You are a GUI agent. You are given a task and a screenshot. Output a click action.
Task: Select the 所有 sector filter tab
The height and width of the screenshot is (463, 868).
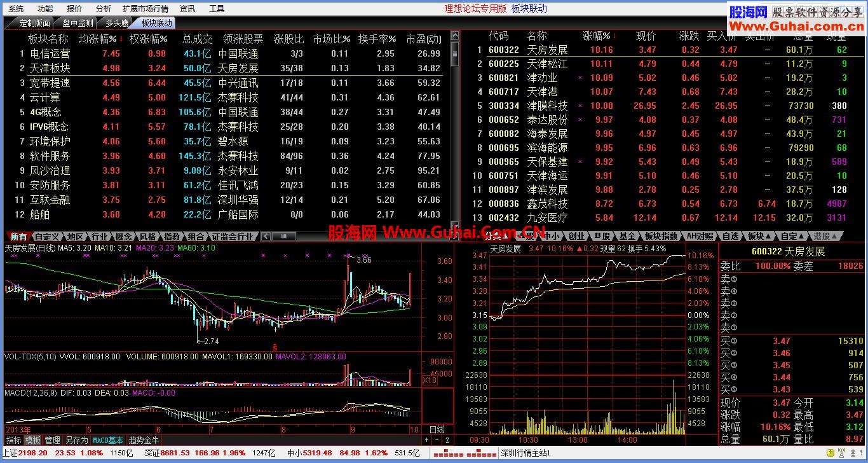[19, 237]
